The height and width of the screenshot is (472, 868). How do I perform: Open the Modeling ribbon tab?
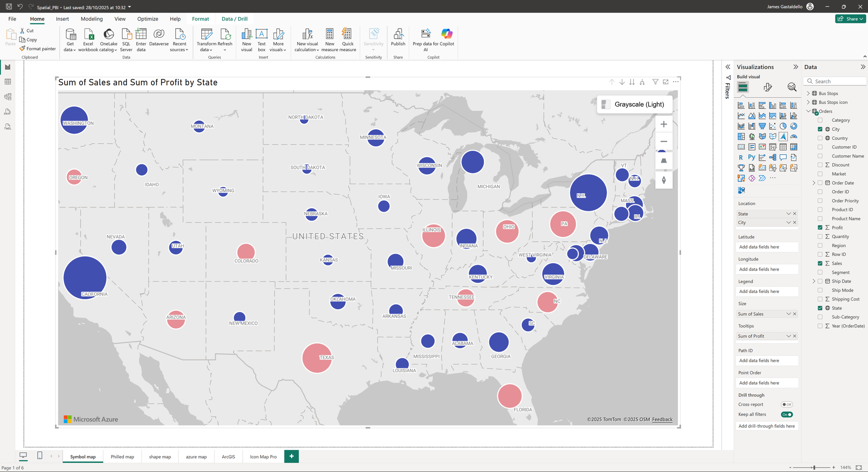coord(92,19)
